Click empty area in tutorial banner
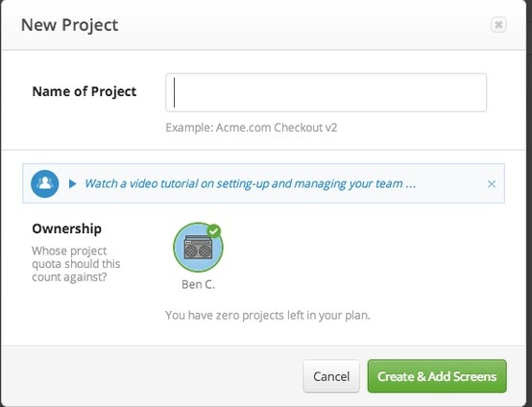The height and width of the screenshot is (407, 532). click(451, 184)
